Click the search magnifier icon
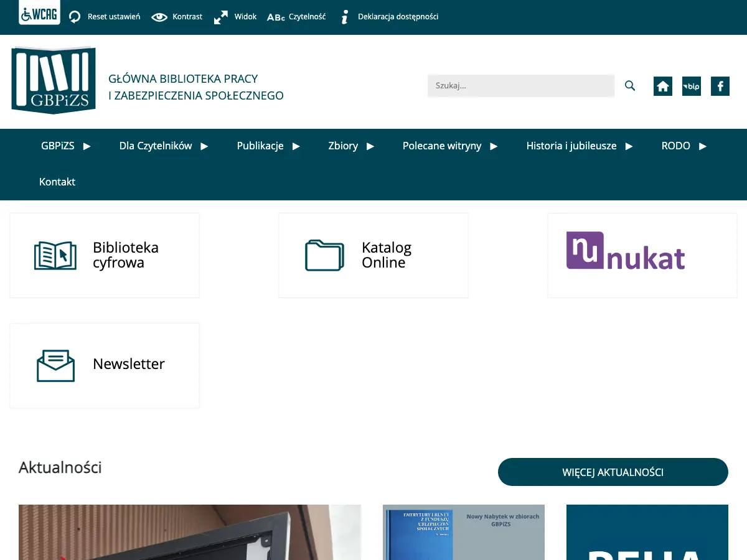The image size is (747, 560). [630, 86]
